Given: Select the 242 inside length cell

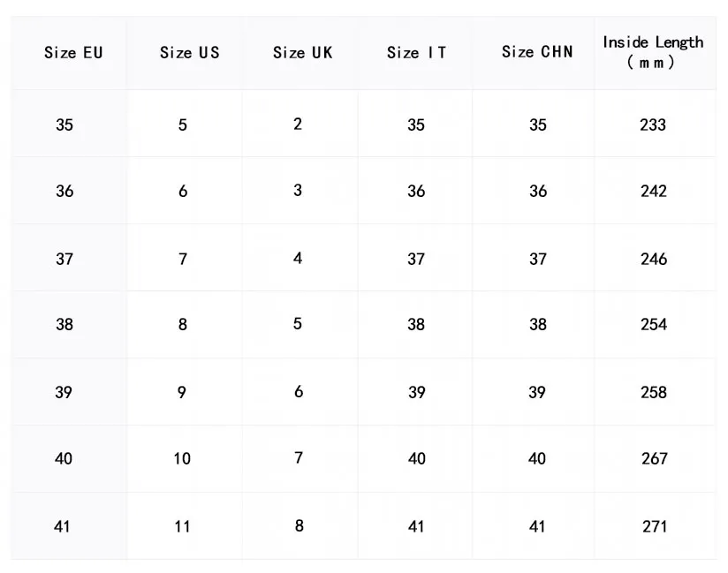Looking at the screenshot, I should (x=653, y=191).
